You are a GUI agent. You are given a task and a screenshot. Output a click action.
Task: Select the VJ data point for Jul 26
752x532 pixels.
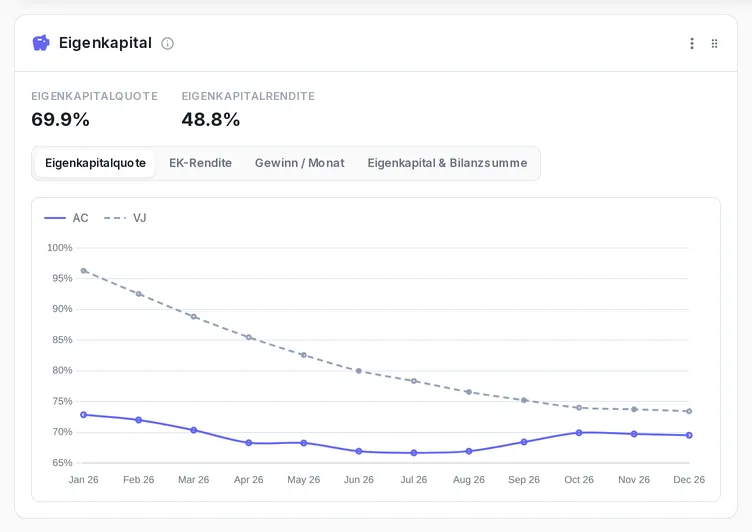(x=414, y=381)
